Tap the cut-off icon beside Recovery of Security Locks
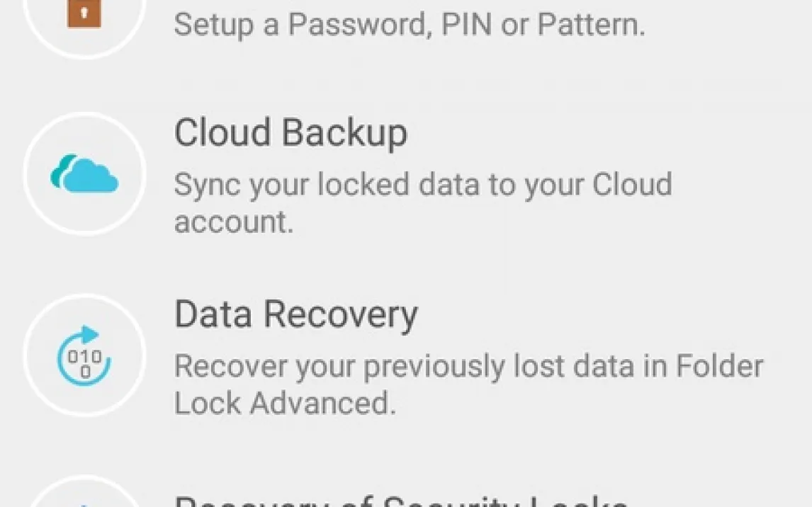This screenshot has width=812, height=507. point(84,500)
